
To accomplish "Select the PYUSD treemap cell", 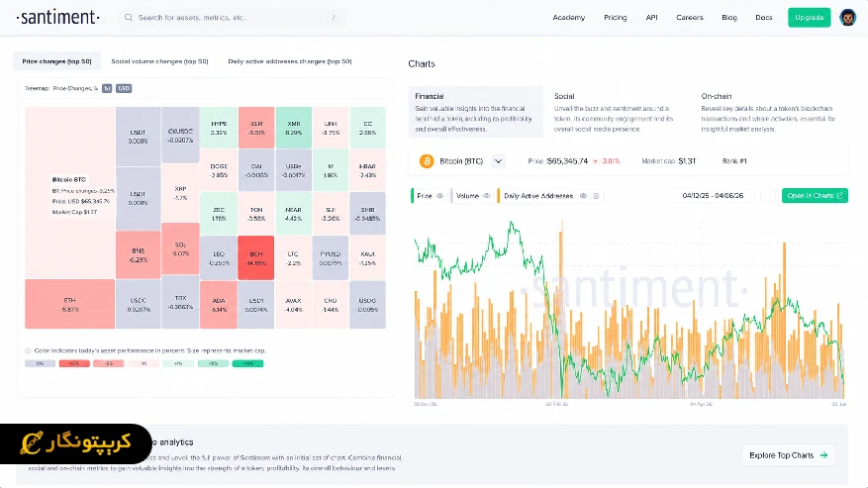I will coord(331,258).
